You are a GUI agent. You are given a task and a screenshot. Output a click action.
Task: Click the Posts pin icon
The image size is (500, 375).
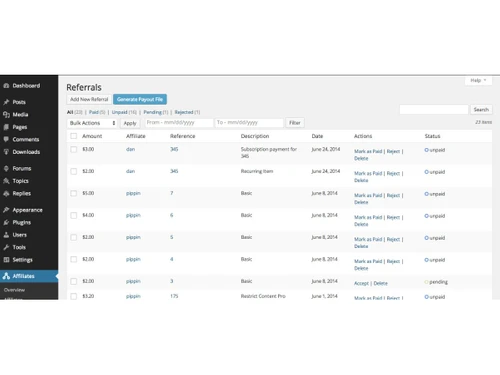6,102
